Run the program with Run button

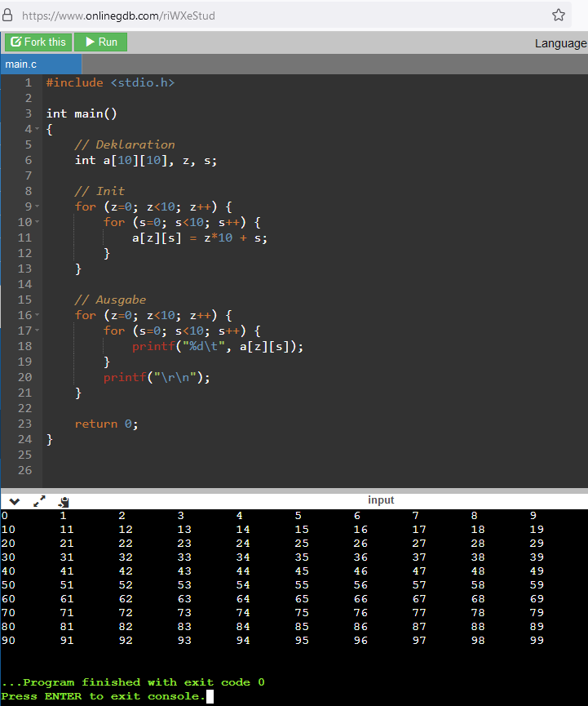click(101, 42)
